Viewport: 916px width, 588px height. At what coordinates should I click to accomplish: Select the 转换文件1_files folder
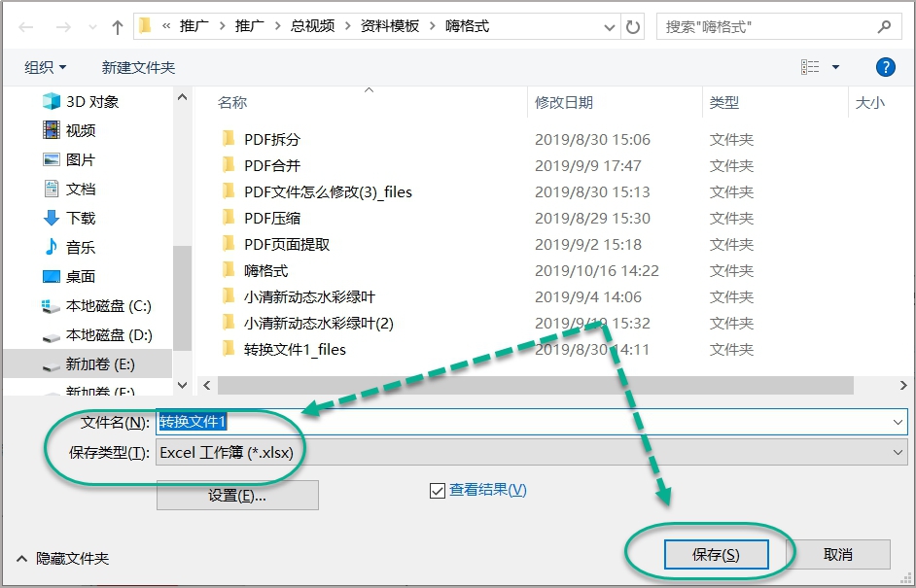pos(284,350)
